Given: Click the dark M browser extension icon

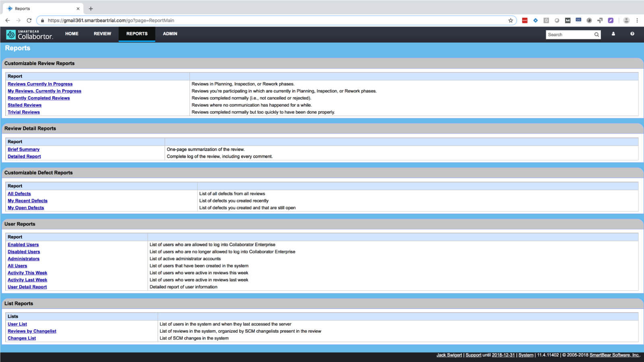Looking at the screenshot, I should [x=568, y=21].
